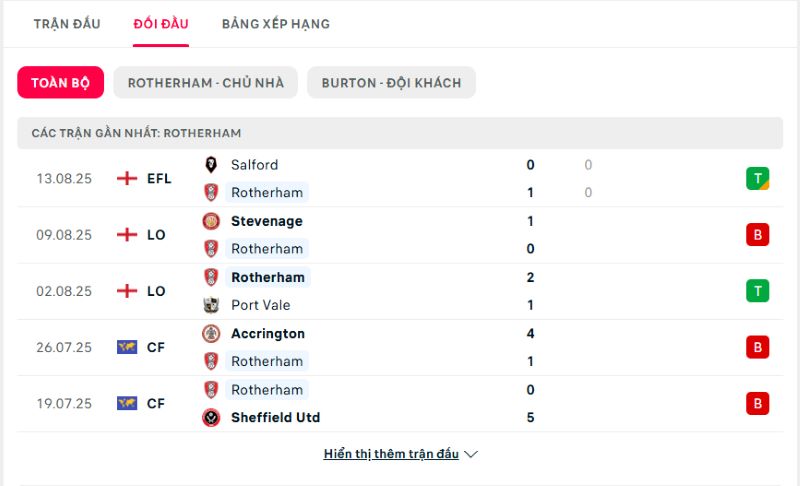Screen dimensions: 800x486
Task: Click the Stevenage club badge
Action: [x=211, y=221]
